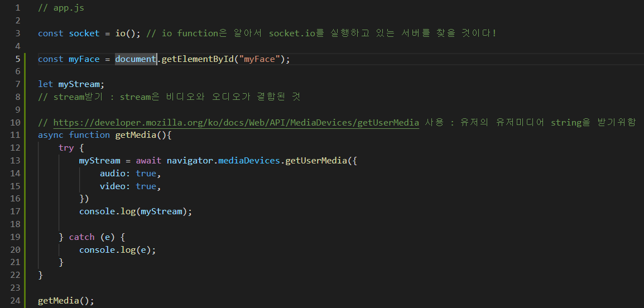Click the true value after video
Viewport: 644px width, 308px height.
pos(146,186)
